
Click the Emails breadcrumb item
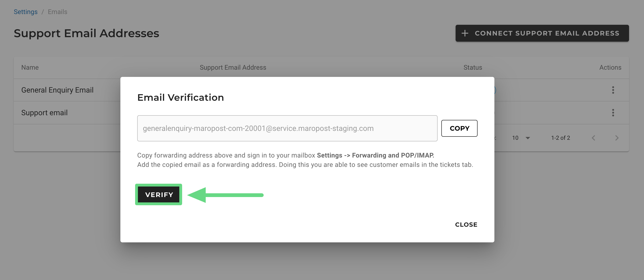58,12
